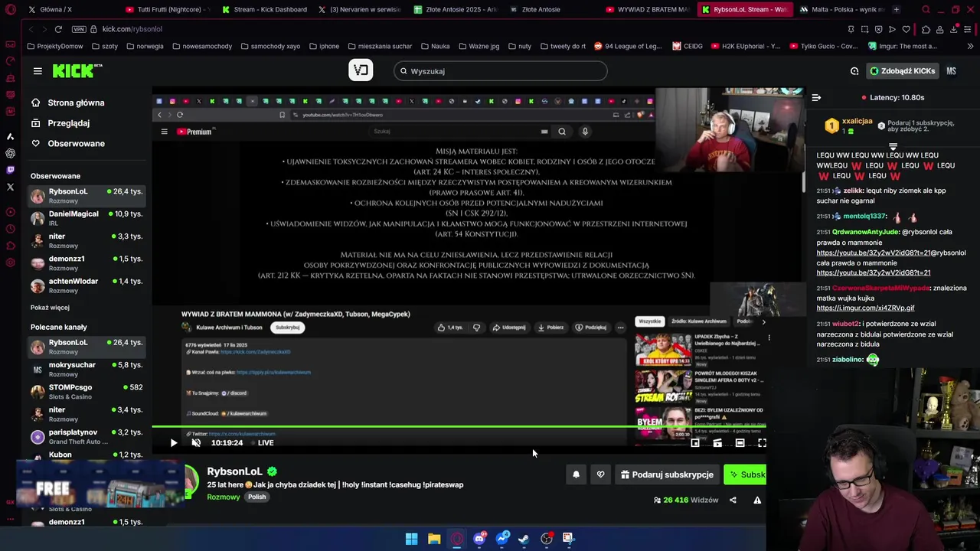Image resolution: width=980 pixels, height=551 pixels.
Task: Open Twitch icon in Opera sidebar
Action: click(x=10, y=170)
